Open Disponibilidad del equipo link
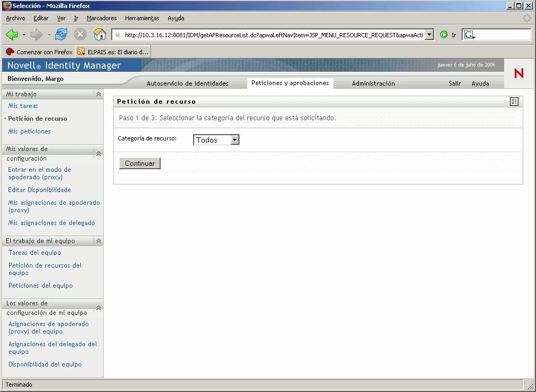Viewport: 536px width, 392px height. (45, 364)
